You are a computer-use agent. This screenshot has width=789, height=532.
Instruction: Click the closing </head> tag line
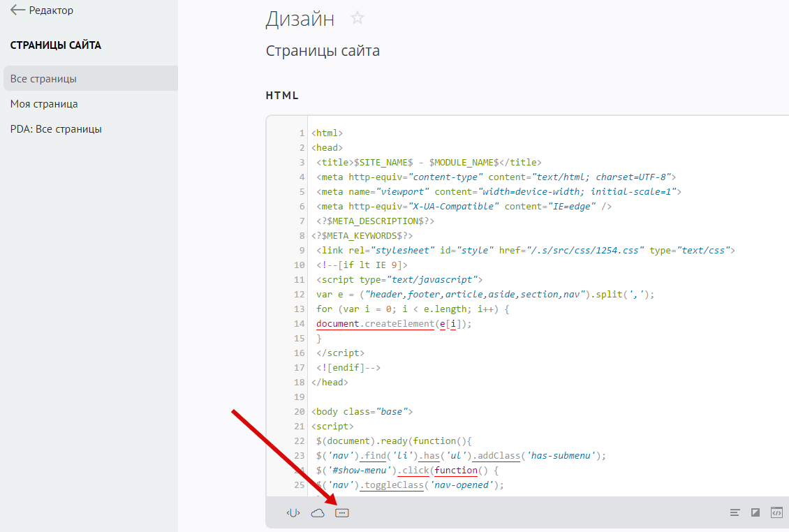pos(330,383)
